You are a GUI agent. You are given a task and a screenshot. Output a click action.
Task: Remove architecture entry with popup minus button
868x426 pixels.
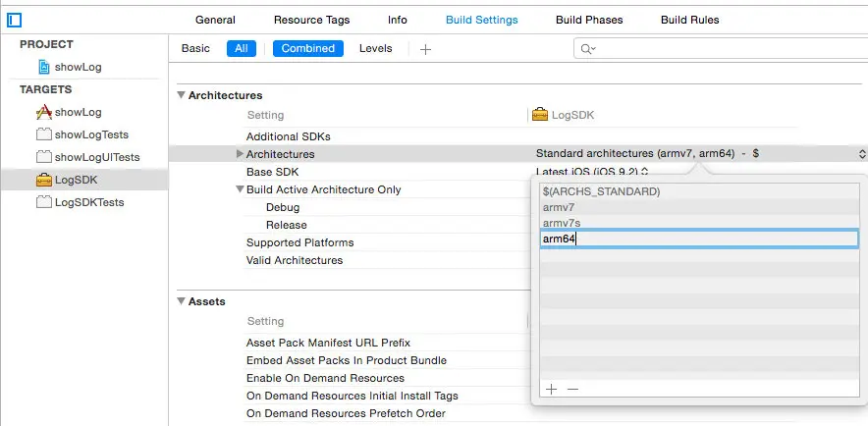tap(573, 389)
